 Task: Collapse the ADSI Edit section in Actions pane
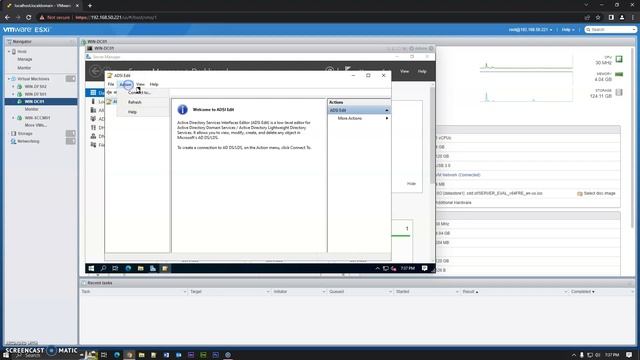pyautogui.click(x=387, y=111)
